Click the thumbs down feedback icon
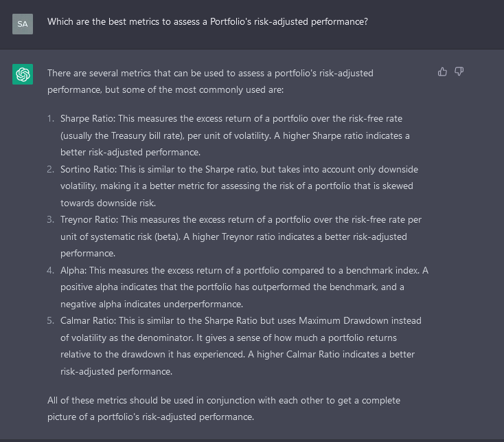Screen dimensions: 504x442 click(459, 71)
